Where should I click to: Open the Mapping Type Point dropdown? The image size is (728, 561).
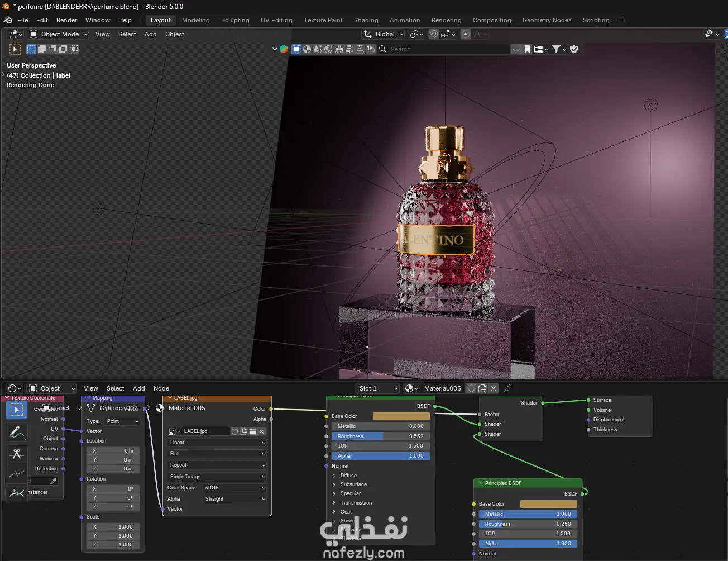pos(121,421)
